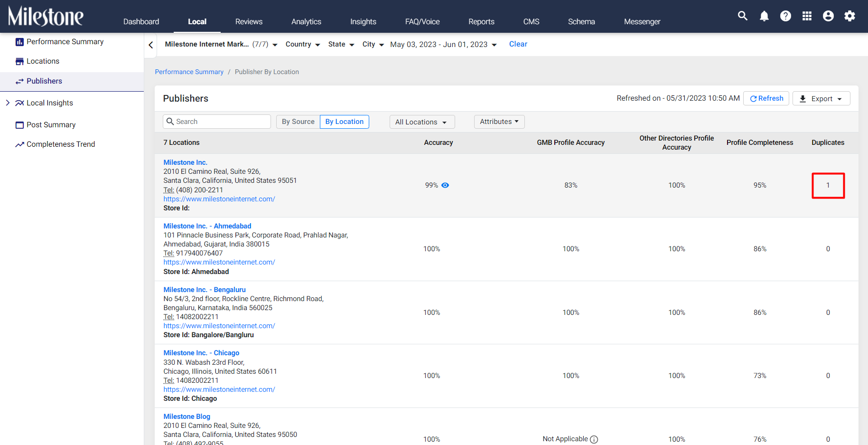868x445 pixels.
Task: Open the Milestone Inc. - Chicago link
Action: click(x=201, y=353)
